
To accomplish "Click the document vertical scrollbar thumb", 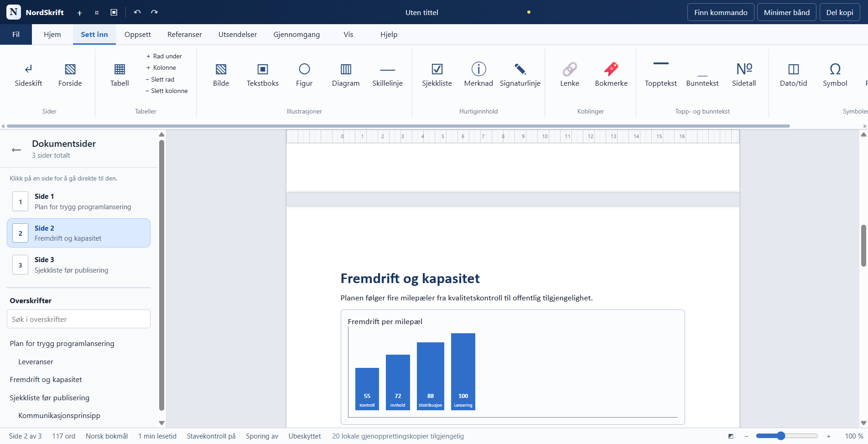I will tap(863, 246).
